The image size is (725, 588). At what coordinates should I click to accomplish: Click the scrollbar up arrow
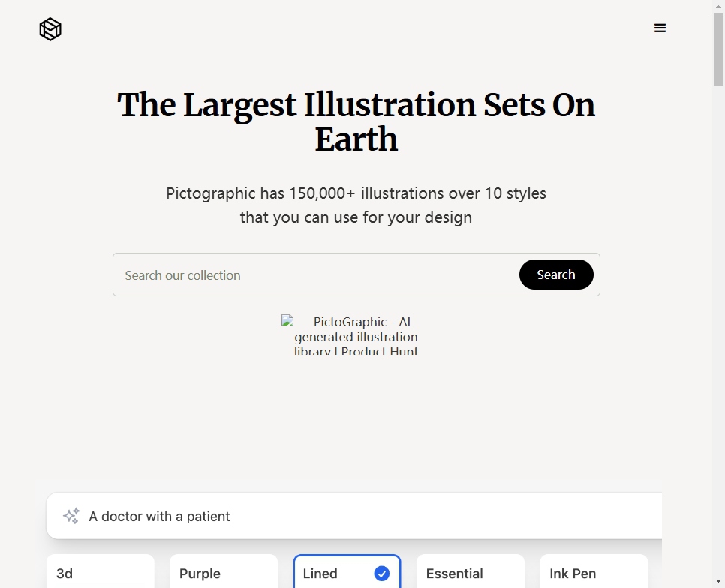click(718, 6)
